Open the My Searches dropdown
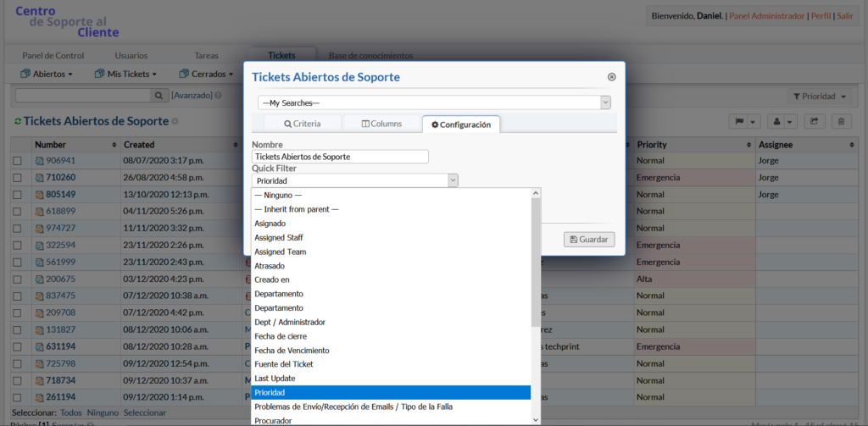This screenshot has width=868, height=426. 434,102
